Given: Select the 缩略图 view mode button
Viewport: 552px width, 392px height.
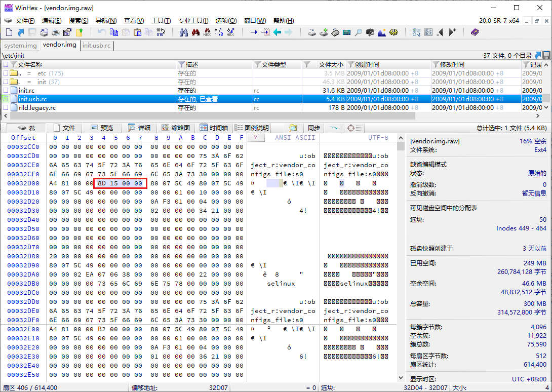Looking at the screenshot, I should point(176,128).
